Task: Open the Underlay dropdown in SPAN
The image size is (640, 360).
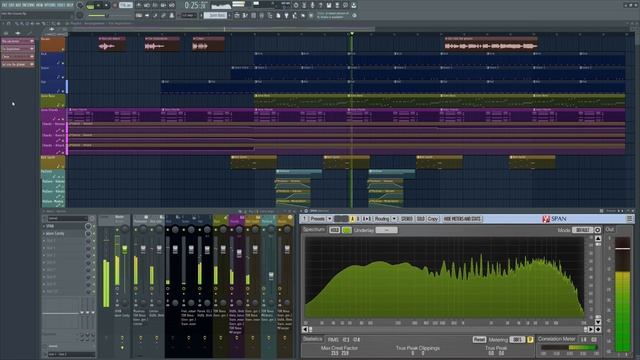Action: click(x=387, y=230)
